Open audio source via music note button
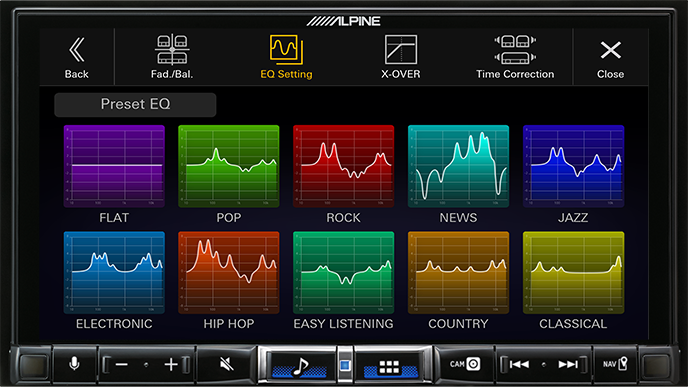688x387 pixels. [x=300, y=365]
